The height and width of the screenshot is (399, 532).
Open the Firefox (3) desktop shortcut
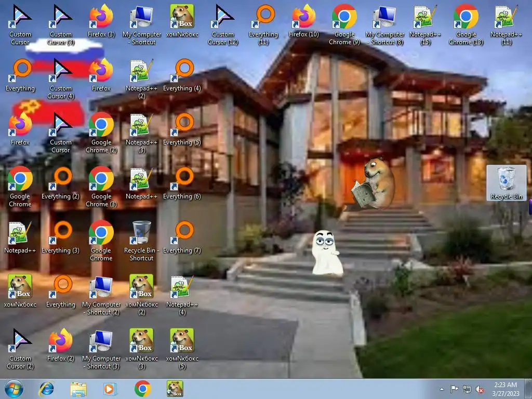pos(101,20)
